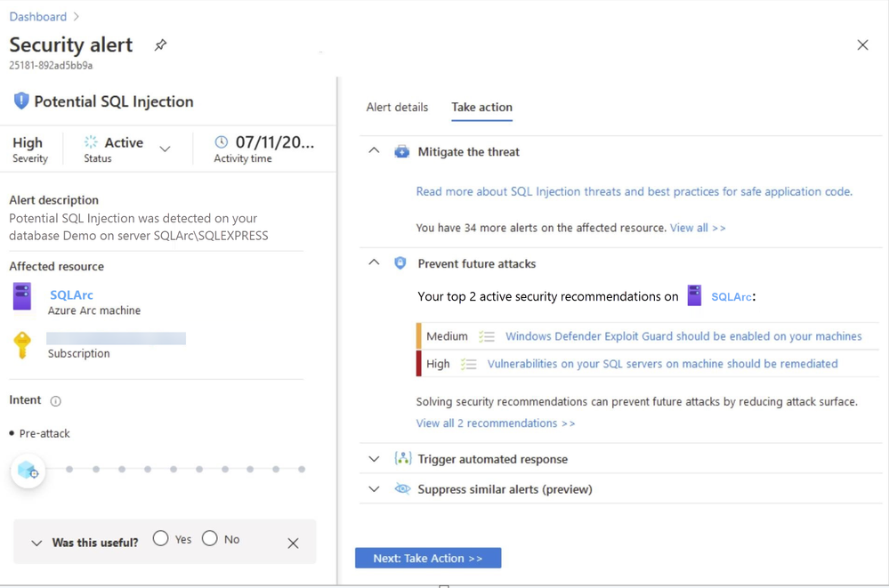This screenshot has width=889, height=588.
Task: Click the Pre-attack stage icon on the timeline
Action: [x=28, y=470]
